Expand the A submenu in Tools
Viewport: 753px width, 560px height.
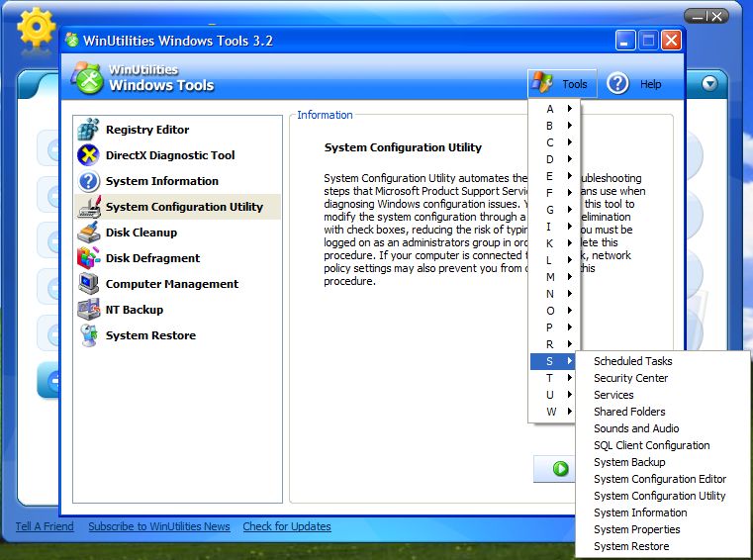554,109
